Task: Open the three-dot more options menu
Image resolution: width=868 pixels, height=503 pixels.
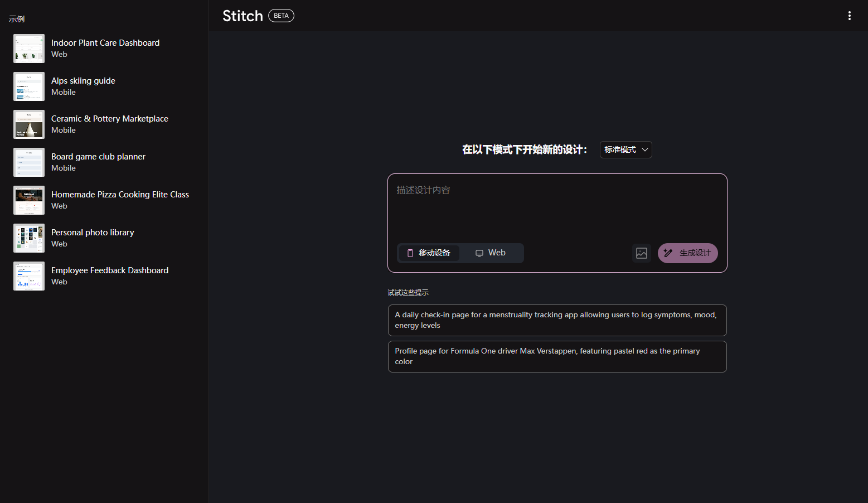Action: [x=849, y=16]
